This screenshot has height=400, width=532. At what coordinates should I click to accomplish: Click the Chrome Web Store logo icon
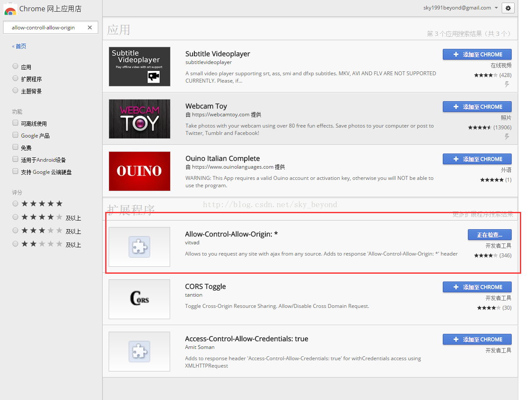pyautogui.click(x=10, y=9)
